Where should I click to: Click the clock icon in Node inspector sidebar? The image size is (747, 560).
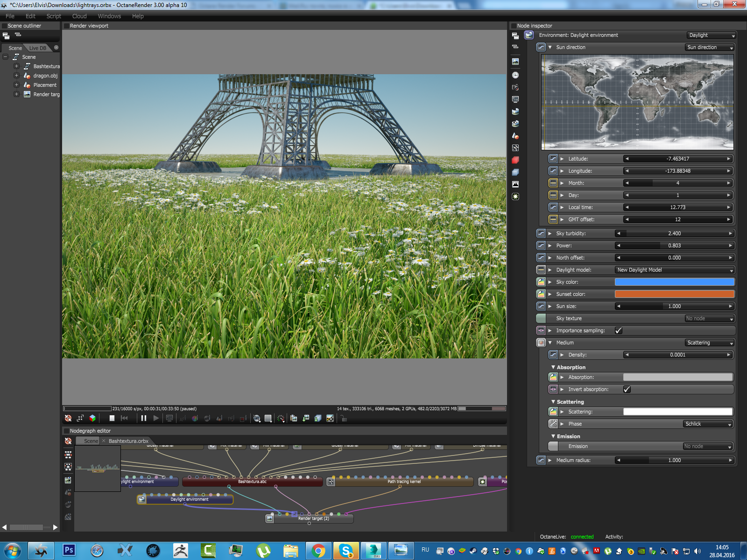pos(515,75)
